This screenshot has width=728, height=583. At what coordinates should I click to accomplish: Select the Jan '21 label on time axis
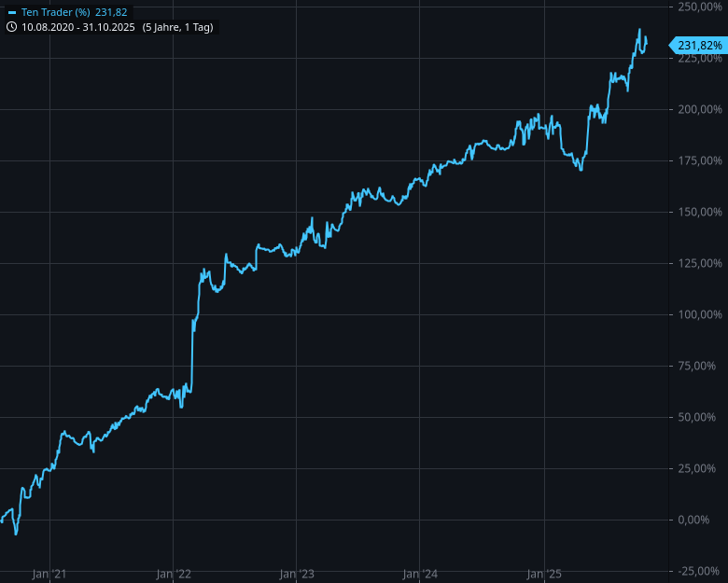[x=48, y=574]
